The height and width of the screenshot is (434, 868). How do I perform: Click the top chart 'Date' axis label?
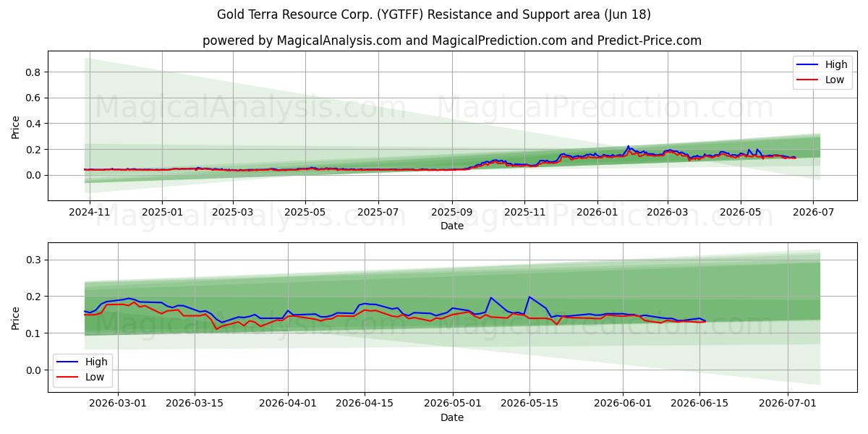pyautogui.click(x=452, y=226)
